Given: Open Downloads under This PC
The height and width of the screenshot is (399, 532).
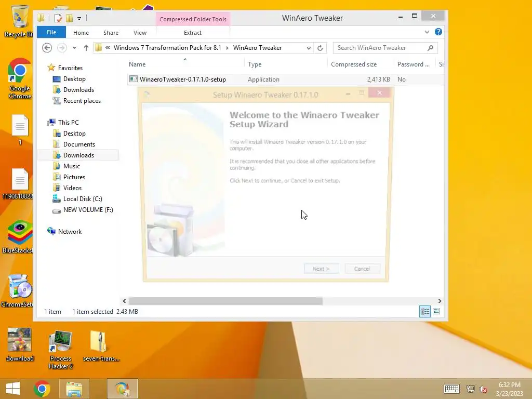Looking at the screenshot, I should [x=78, y=155].
